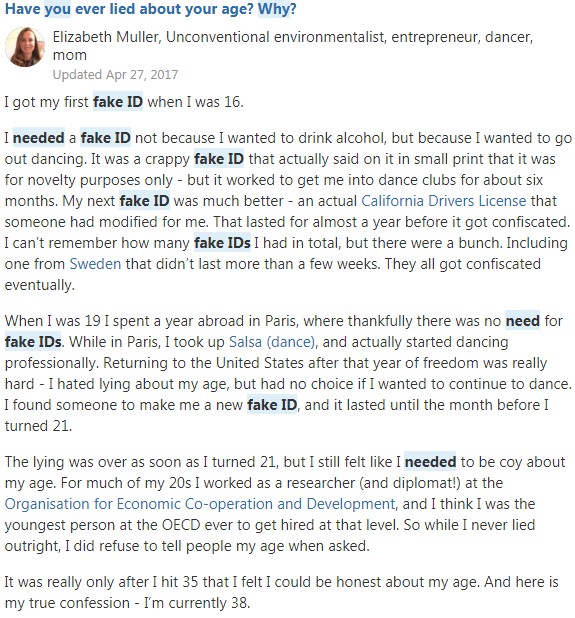This screenshot has width=575, height=618.
Task: Click the author credentials text 'mom'
Action: [x=70, y=55]
